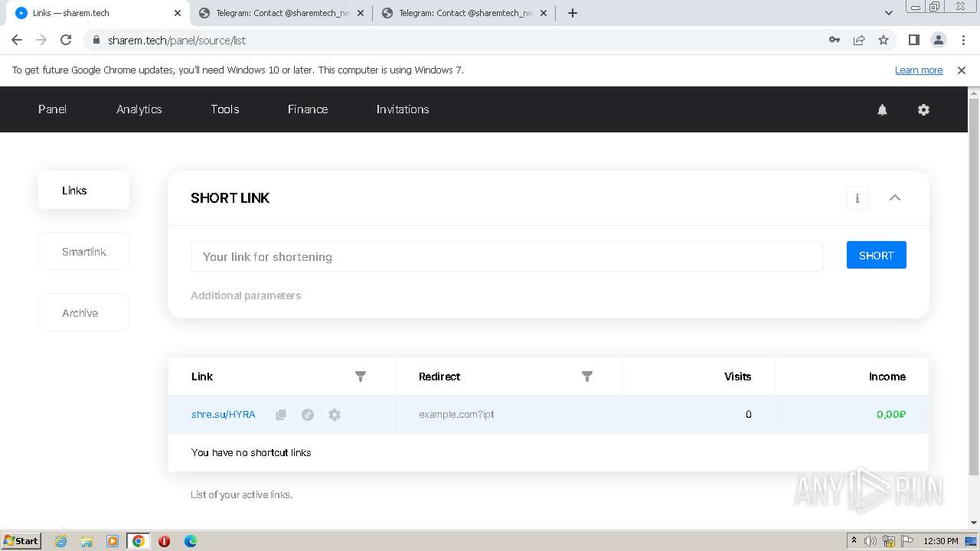The height and width of the screenshot is (551, 980).
Task: Click the info icon in Short Link card
Action: tap(857, 198)
